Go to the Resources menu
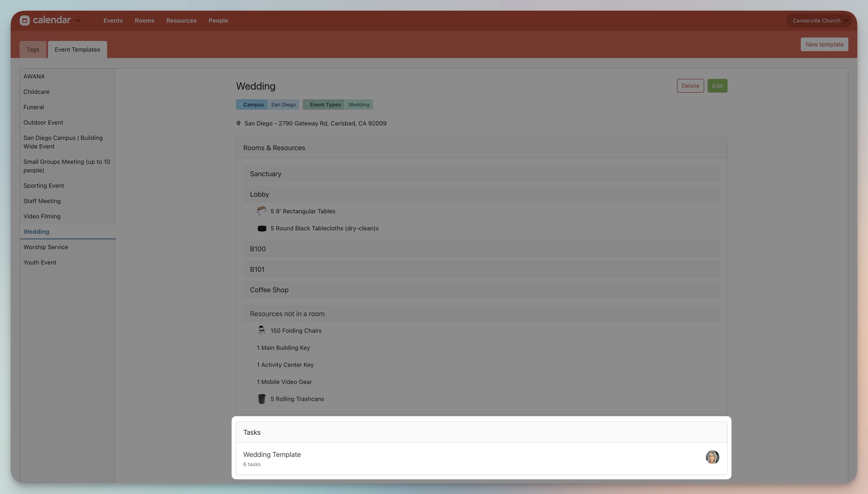The width and height of the screenshot is (868, 494). [x=181, y=21]
